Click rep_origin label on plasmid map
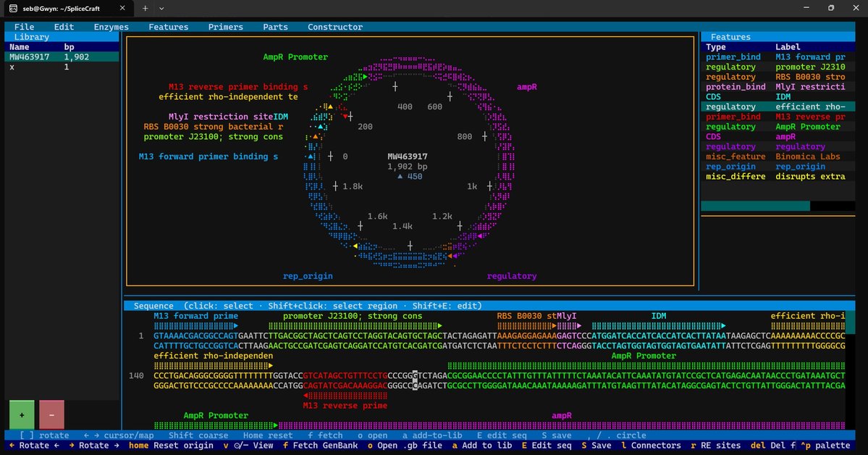This screenshot has height=455, width=868. pos(308,276)
